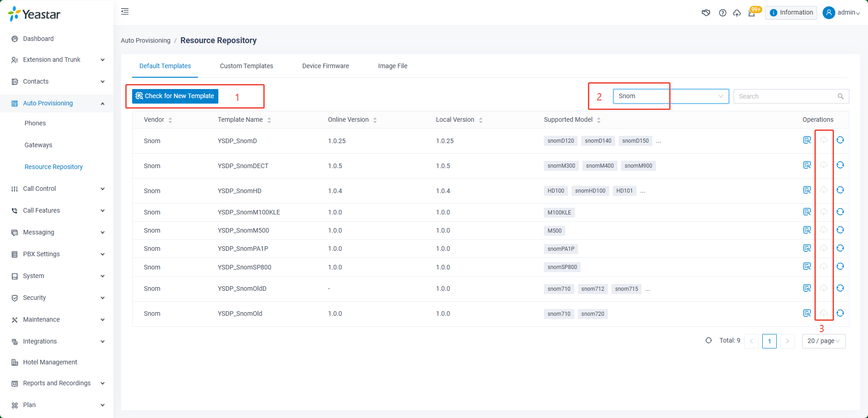Open Gateways in the sidebar
This screenshot has width=868, height=418.
pyautogui.click(x=38, y=145)
